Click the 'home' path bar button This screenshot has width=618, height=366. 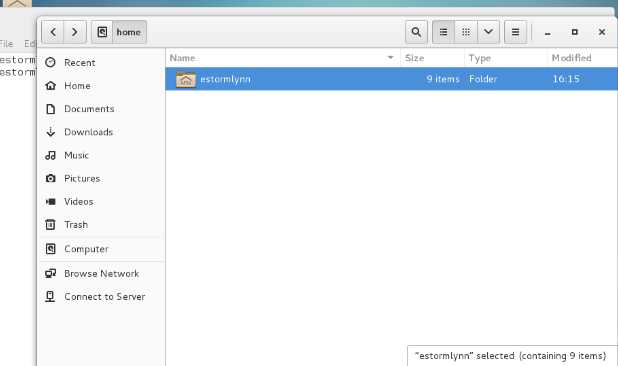tap(129, 32)
